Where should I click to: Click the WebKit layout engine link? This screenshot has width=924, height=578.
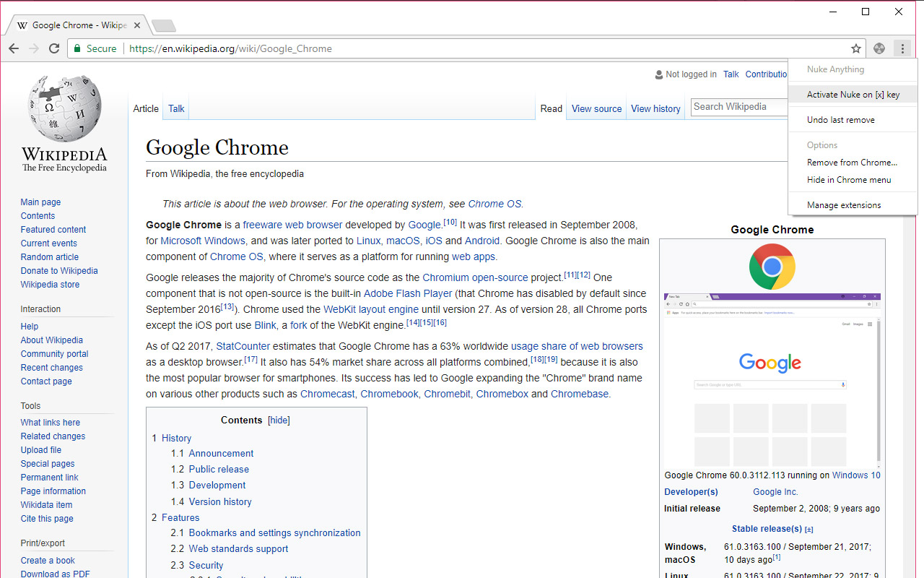coord(371,309)
